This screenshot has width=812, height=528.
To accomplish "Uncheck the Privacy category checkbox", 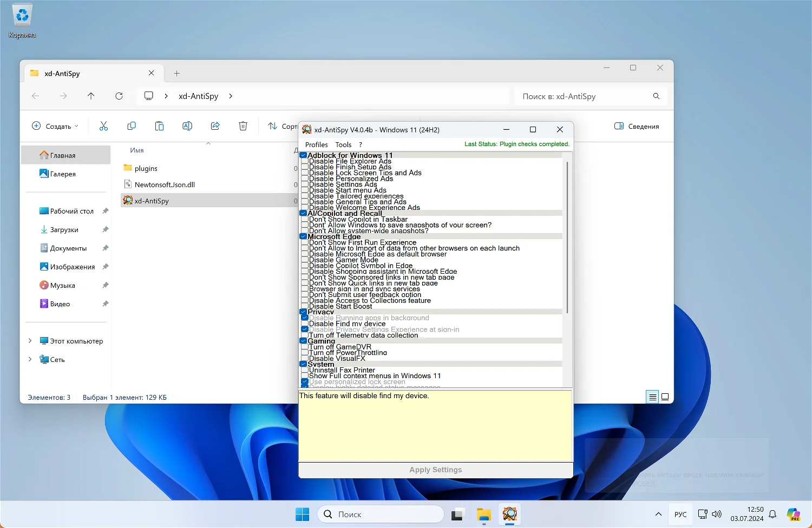I will pyautogui.click(x=303, y=312).
